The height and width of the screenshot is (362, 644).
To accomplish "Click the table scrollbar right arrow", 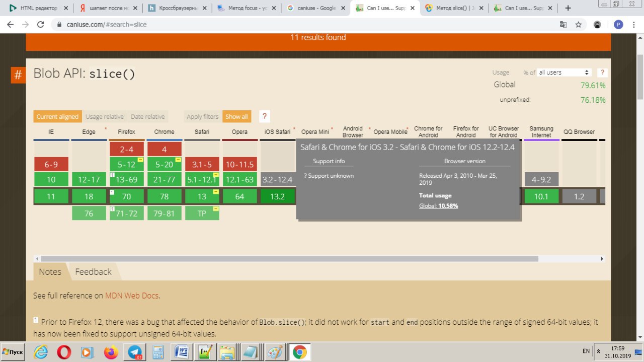I will [x=602, y=259].
